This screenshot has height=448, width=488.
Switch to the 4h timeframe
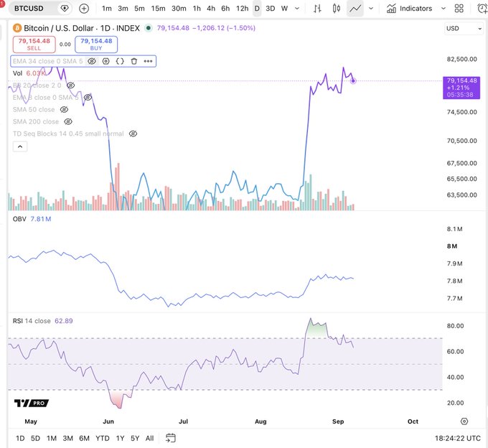pos(211,9)
